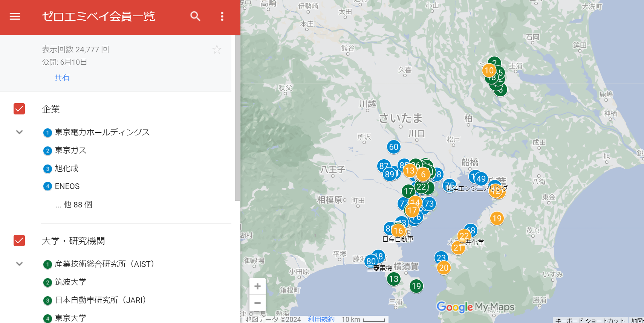Image resolution: width=644 pixels, height=323 pixels.
Task: Click orange marker 6 in Tokyo
Action: point(423,174)
